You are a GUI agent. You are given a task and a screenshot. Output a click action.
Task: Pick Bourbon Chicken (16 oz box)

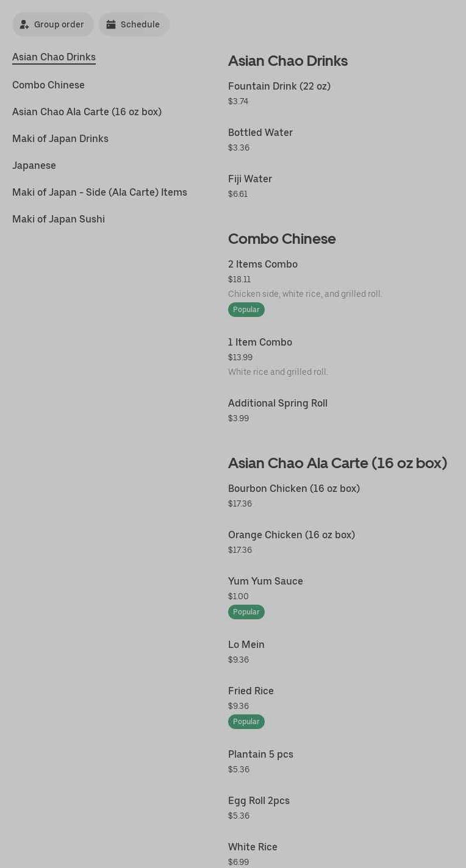294,489
